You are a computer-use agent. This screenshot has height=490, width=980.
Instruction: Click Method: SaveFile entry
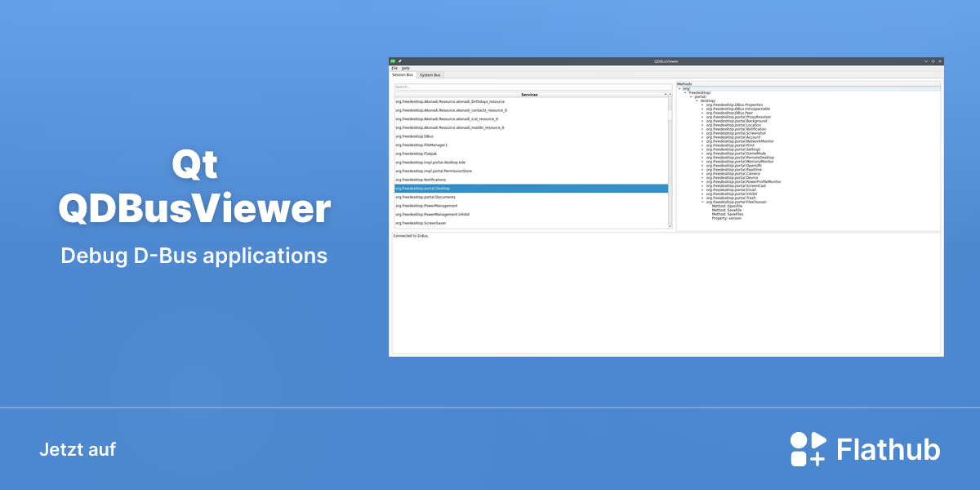[727, 210]
